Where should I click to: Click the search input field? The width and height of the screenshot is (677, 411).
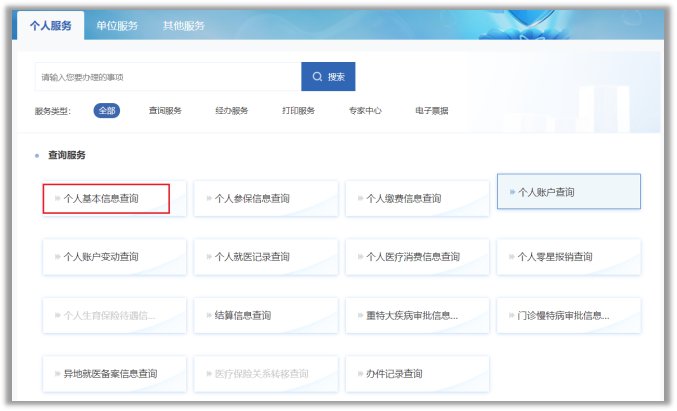pyautogui.click(x=167, y=77)
